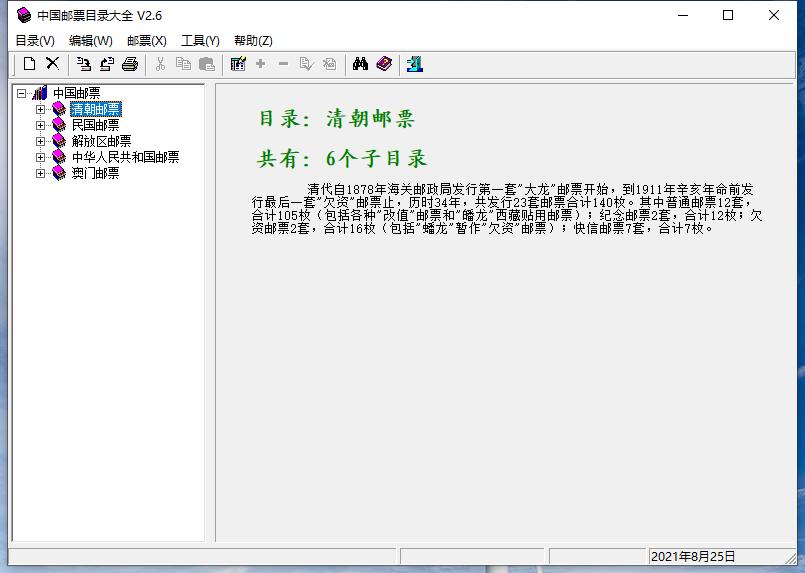Select 中华人民共和国邮票 in the tree

pos(125,157)
